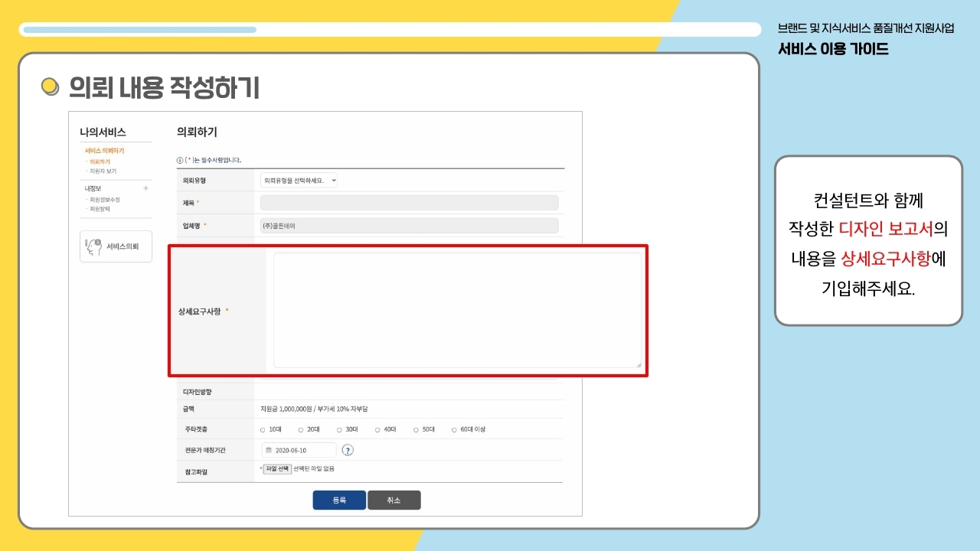Select the 50대 target age radio
Viewport: 980px width, 551px height.
click(x=416, y=430)
